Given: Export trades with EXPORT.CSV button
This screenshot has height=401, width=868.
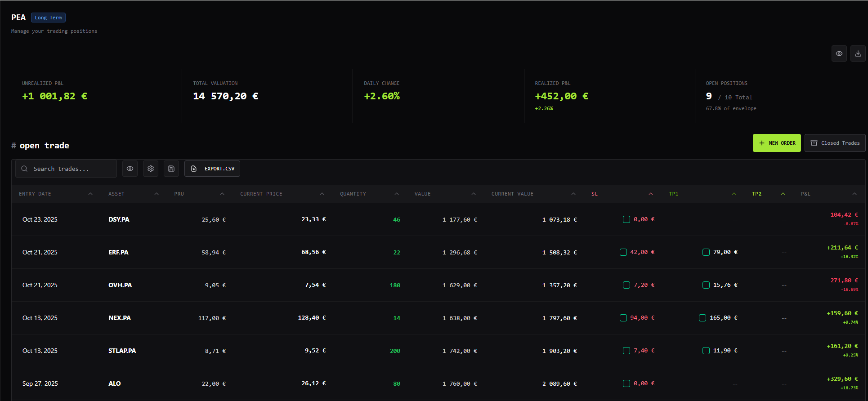Looking at the screenshot, I should [x=212, y=169].
